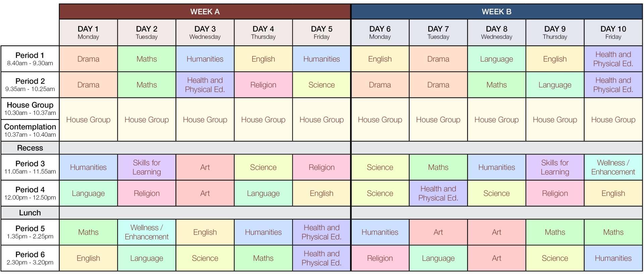Viewport: 644px width, 274px height.
Task: Click Day 10 Period 6 Humanities cell
Action: (613, 258)
